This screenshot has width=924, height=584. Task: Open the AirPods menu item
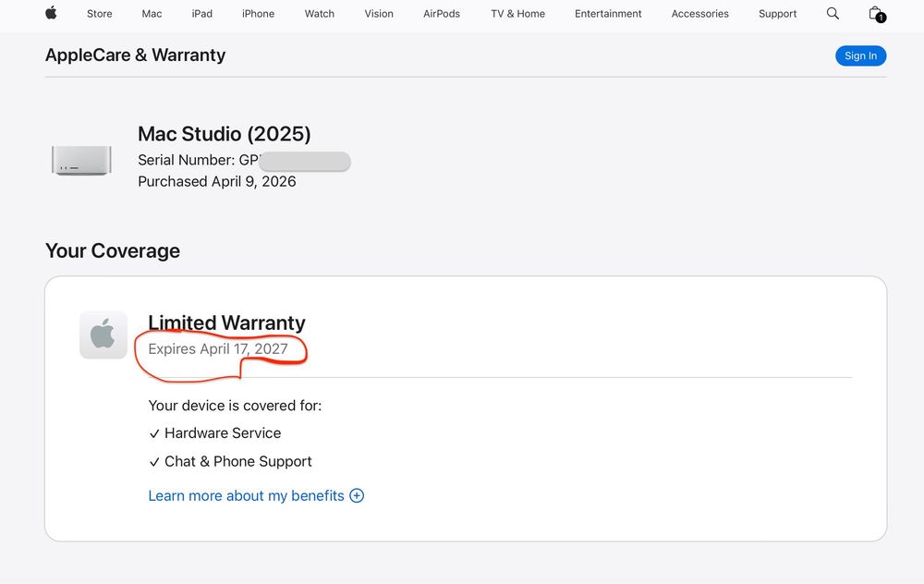pos(442,14)
